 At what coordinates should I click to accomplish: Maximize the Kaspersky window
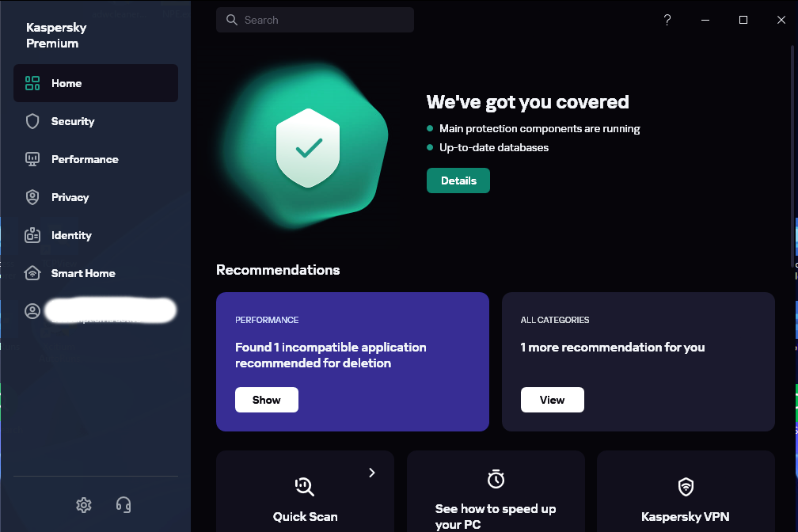point(743,20)
